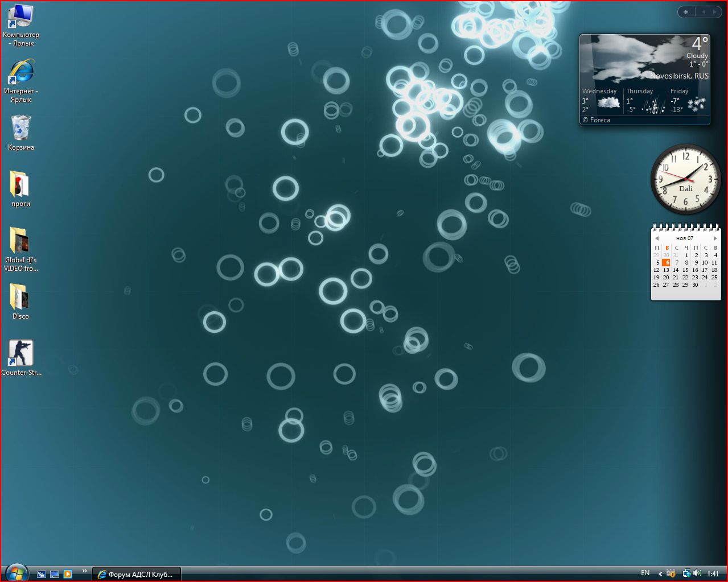Open the Компьютер desktop shortcut
728x582 pixels.
(x=20, y=17)
